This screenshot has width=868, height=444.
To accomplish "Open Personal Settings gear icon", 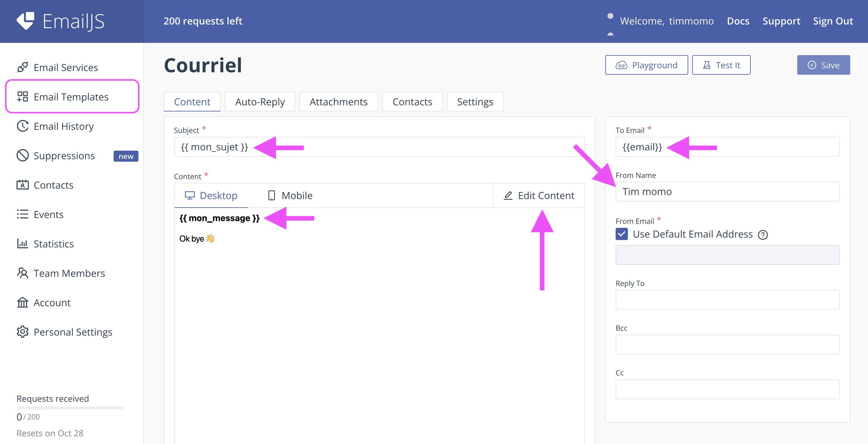I will [x=22, y=332].
